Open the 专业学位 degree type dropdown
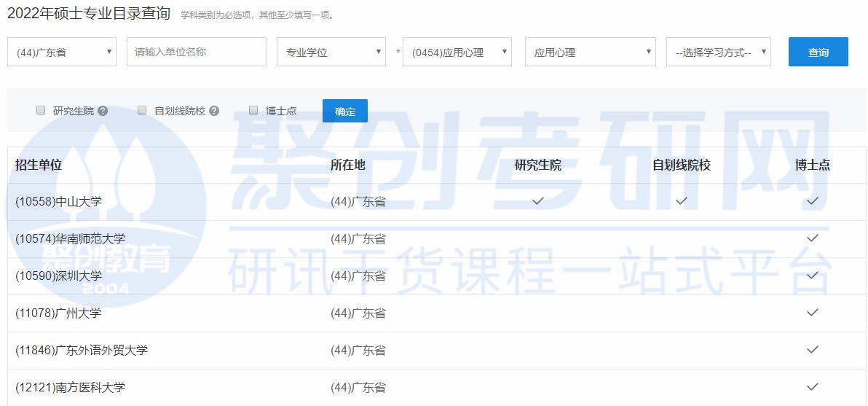The image size is (868, 406). click(331, 52)
